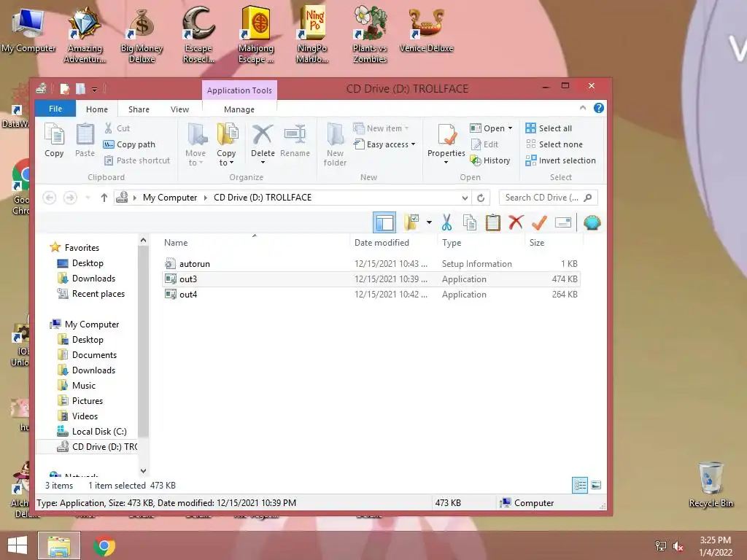Image resolution: width=747 pixels, height=560 pixels.
Task: Click Edit in the Open group
Action: 484,144
